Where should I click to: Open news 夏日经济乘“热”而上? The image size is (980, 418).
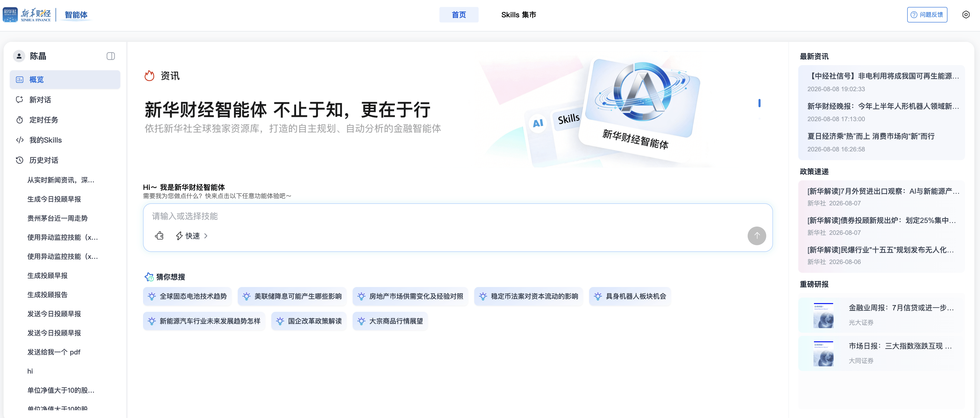871,136
